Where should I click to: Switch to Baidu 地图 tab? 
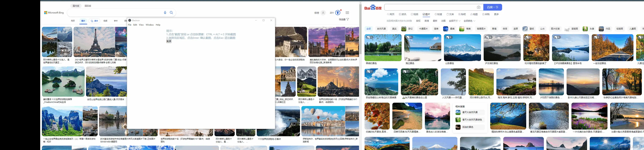(474, 14)
